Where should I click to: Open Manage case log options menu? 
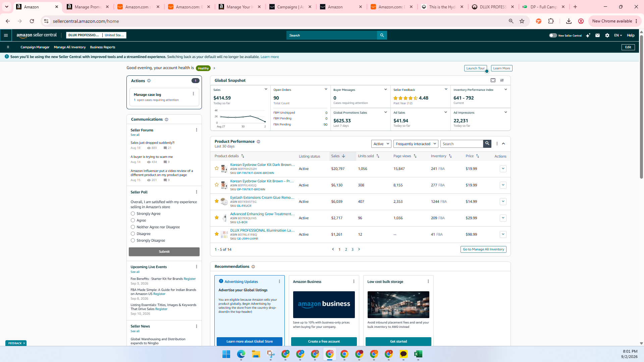coord(193,94)
